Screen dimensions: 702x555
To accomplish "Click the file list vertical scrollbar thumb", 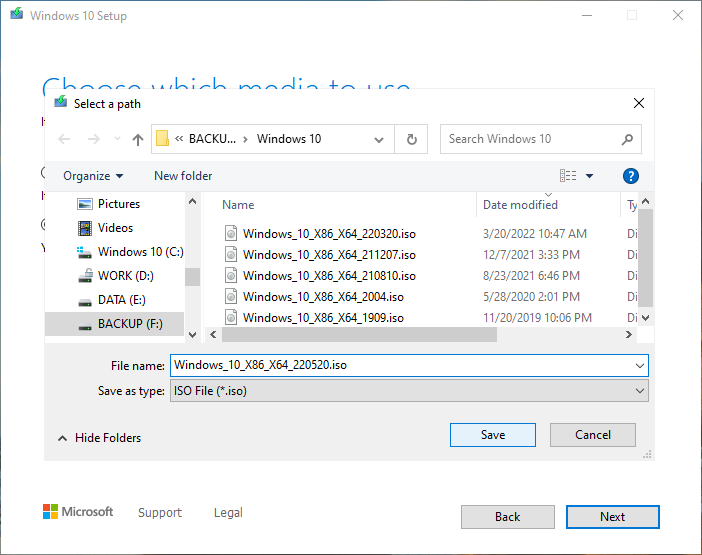I will [x=645, y=258].
